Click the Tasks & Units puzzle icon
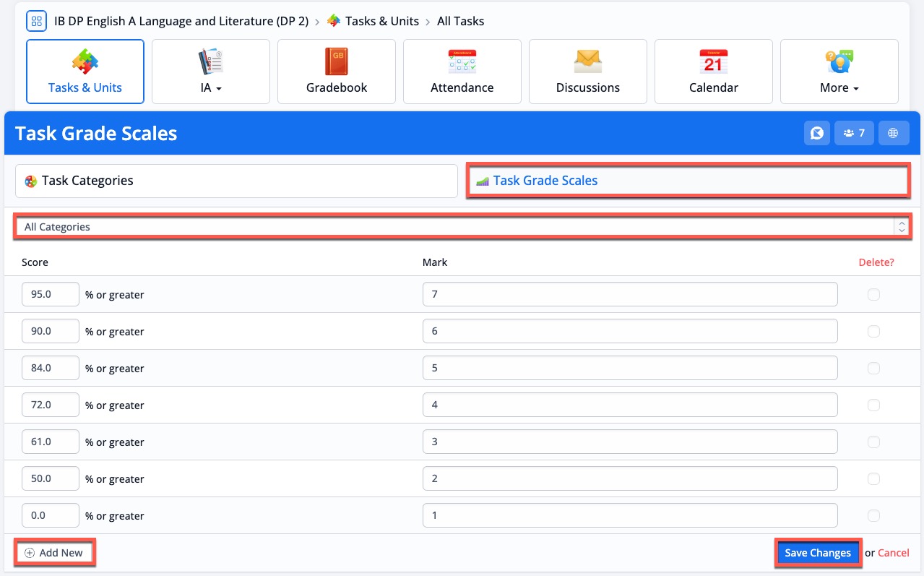The image size is (924, 576). [85, 62]
